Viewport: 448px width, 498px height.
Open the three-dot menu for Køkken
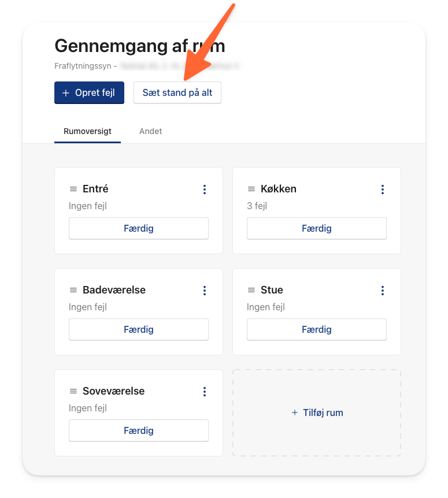pyautogui.click(x=383, y=189)
